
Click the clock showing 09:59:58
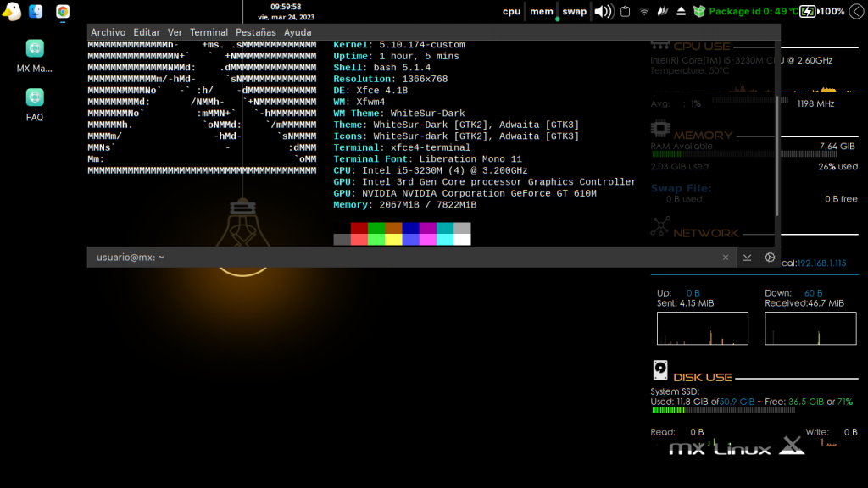(x=286, y=7)
